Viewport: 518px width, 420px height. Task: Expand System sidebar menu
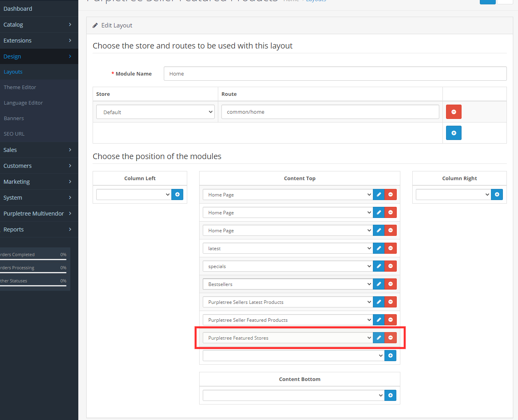pos(39,198)
